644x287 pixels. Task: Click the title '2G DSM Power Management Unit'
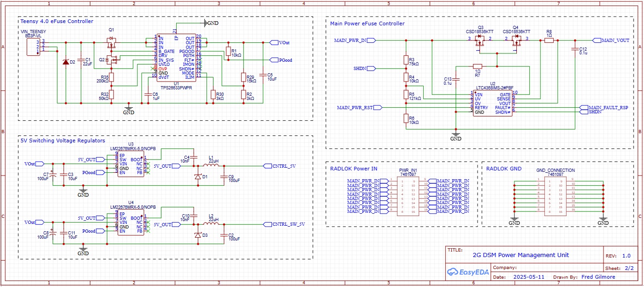pos(521,255)
